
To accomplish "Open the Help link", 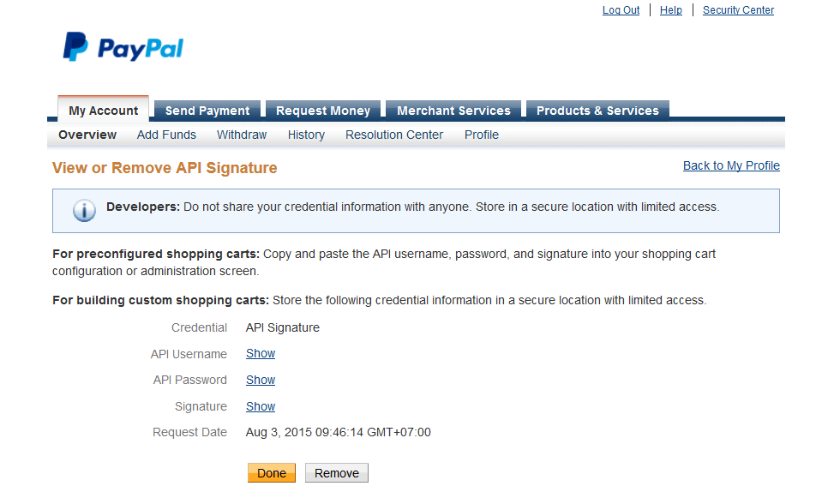I will [x=671, y=10].
